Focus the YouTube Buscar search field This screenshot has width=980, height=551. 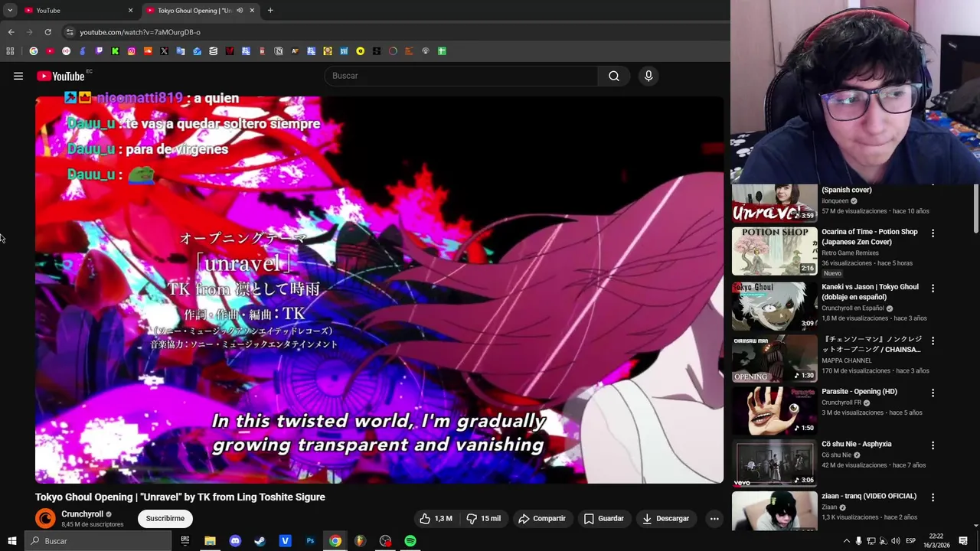coord(462,76)
